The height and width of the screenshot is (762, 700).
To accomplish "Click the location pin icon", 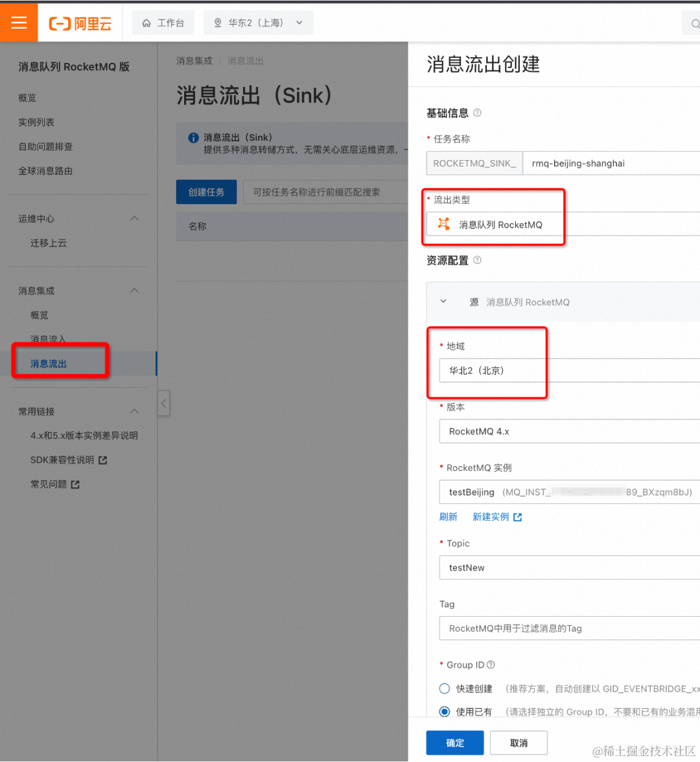I will coord(218,23).
